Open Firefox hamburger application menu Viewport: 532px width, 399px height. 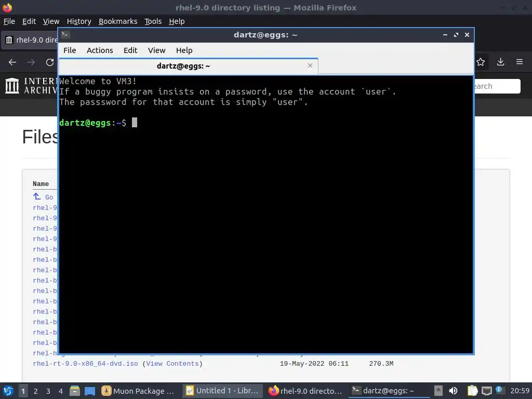pyautogui.click(x=520, y=62)
